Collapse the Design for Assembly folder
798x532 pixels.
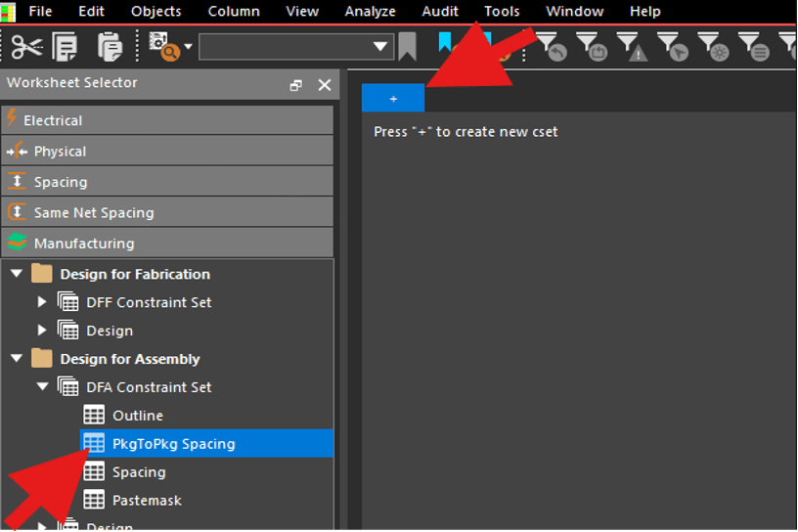point(17,358)
